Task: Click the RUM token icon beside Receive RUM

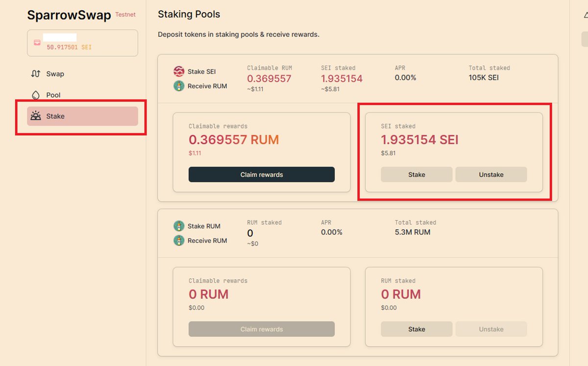Action: pyautogui.click(x=178, y=86)
